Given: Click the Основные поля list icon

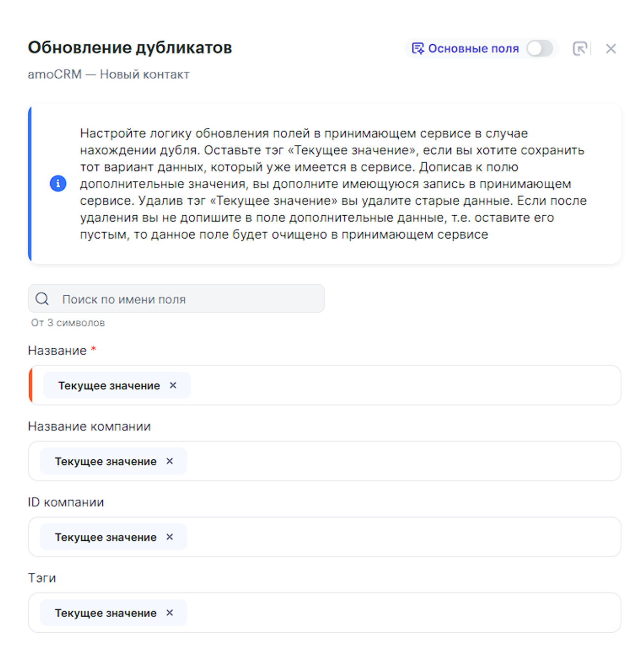Looking at the screenshot, I should 417,49.
